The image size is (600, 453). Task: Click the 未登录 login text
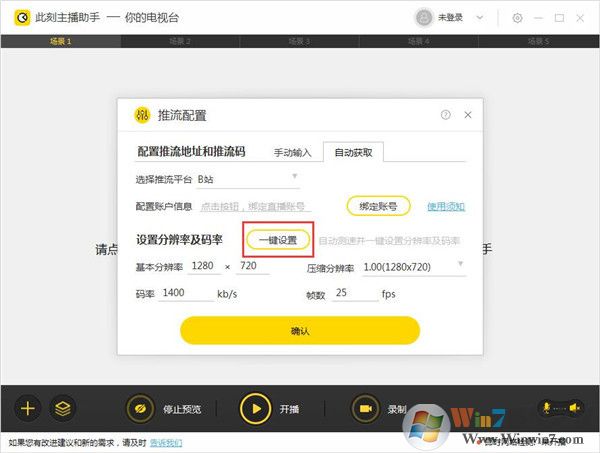(450, 18)
